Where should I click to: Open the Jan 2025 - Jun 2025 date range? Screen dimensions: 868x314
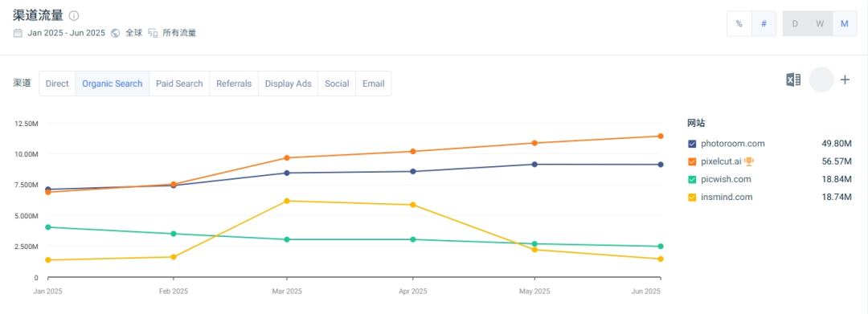point(67,33)
